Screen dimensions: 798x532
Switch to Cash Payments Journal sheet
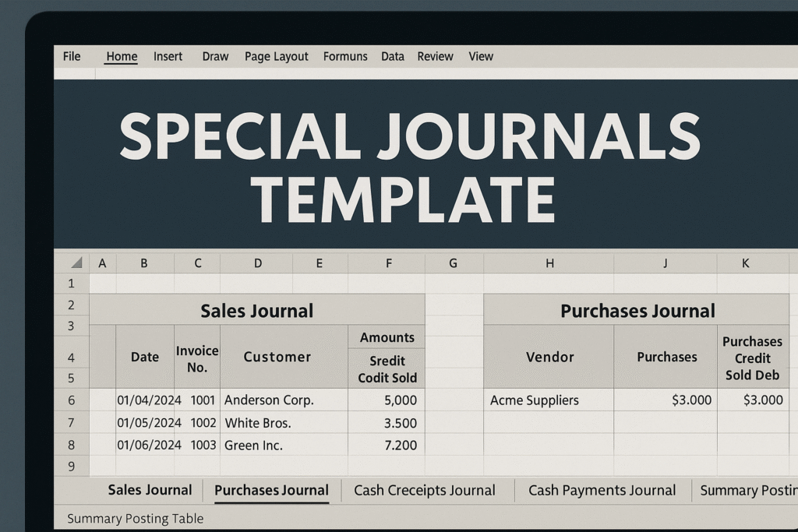tap(602, 490)
